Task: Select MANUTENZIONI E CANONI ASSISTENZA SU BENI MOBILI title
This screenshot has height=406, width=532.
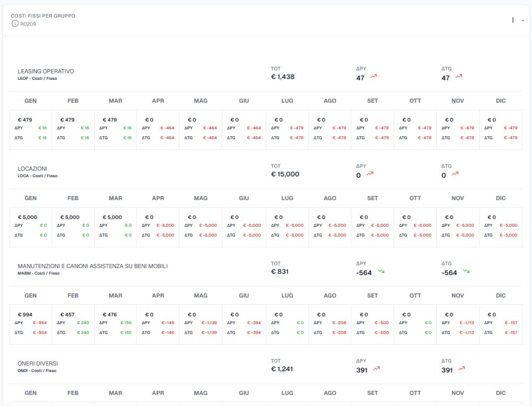Action: point(93,266)
